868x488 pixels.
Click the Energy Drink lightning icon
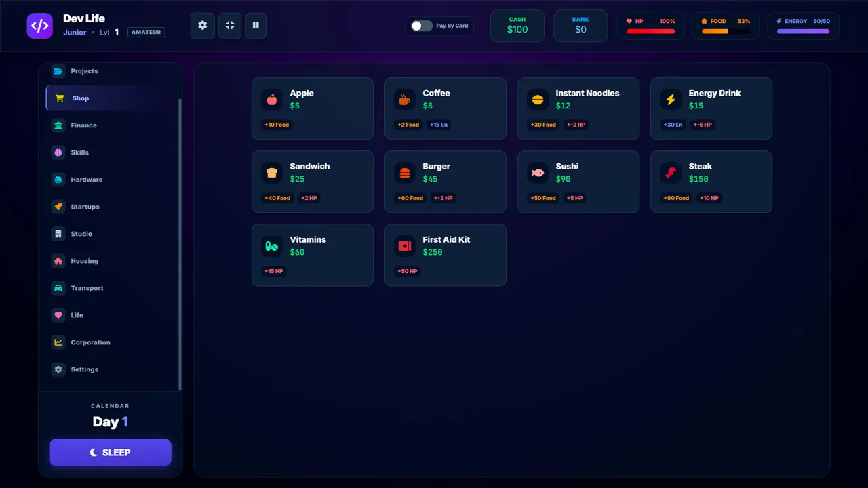(x=671, y=100)
